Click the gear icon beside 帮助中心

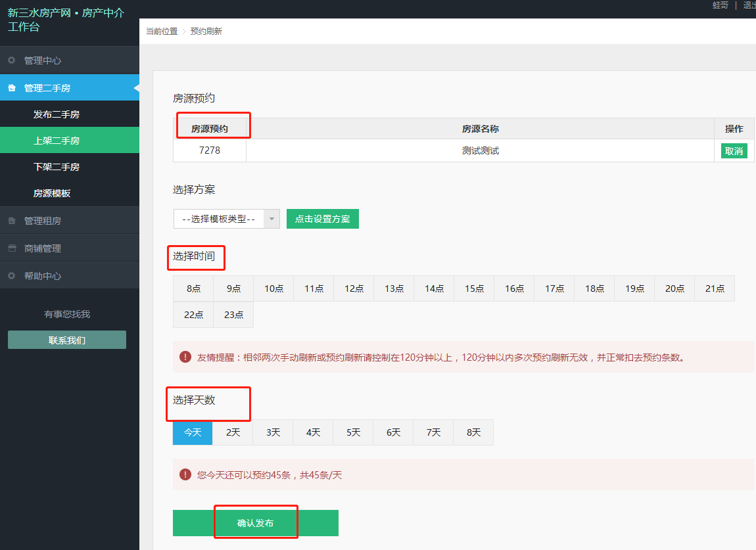[12, 276]
